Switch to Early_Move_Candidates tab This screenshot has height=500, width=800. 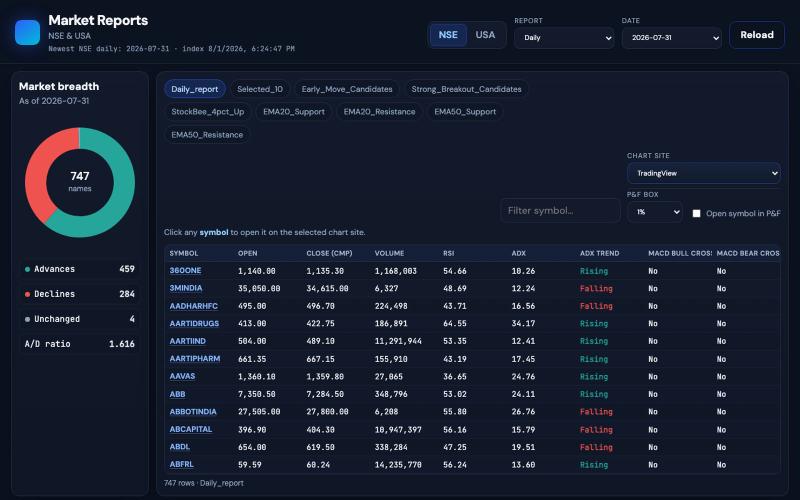(x=347, y=89)
